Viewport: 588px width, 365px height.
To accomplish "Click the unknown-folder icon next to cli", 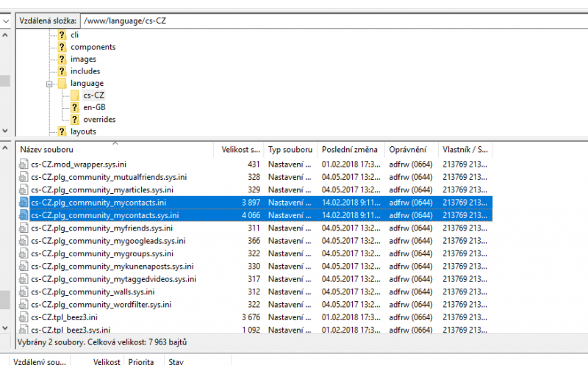I will 62,35.
